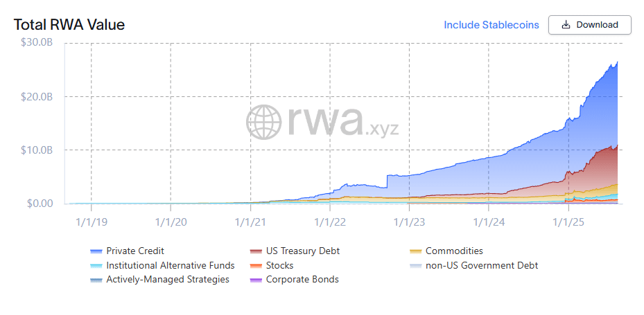Screen dimensions: 644x315
Task: Click the $20.0B y-axis label
Action: point(37,96)
